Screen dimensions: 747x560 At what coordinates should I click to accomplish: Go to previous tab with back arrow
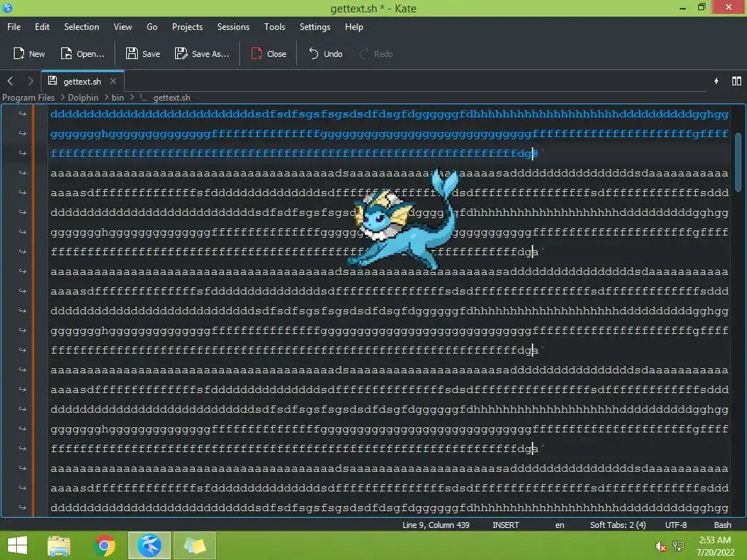coord(10,81)
